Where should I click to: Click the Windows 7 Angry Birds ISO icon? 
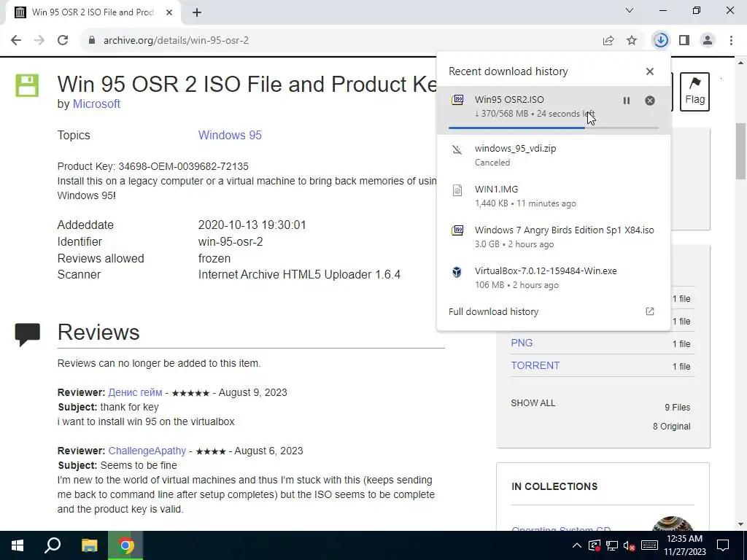point(457,230)
